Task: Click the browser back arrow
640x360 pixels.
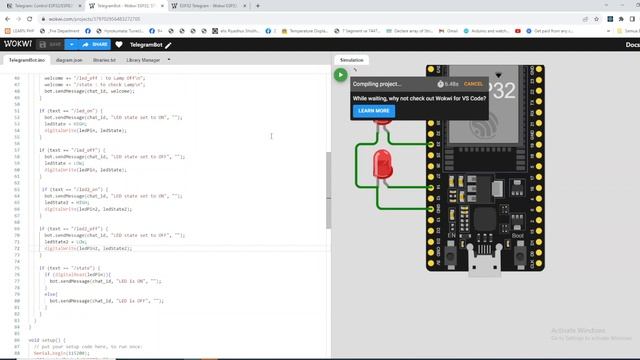Action: click(x=7, y=19)
